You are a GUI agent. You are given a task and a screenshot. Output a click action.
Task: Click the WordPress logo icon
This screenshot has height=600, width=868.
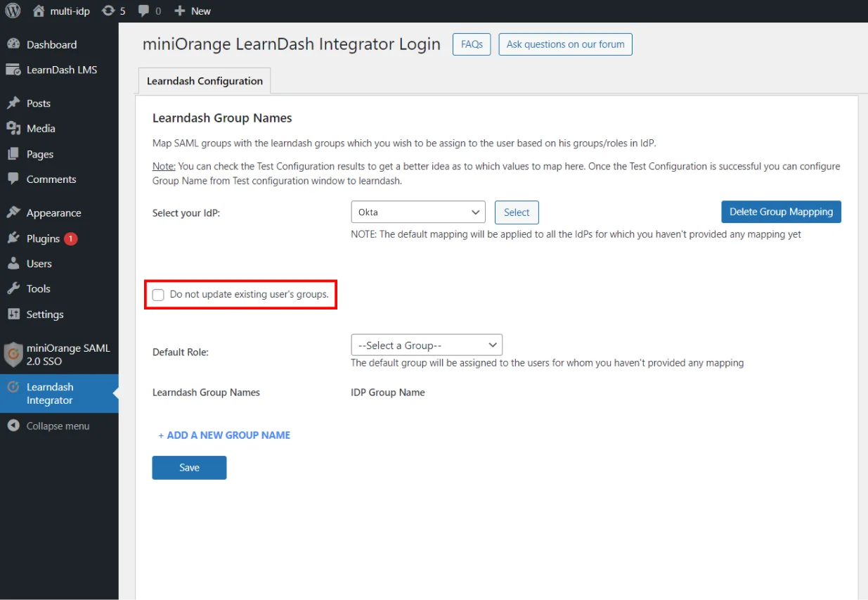pos(13,11)
